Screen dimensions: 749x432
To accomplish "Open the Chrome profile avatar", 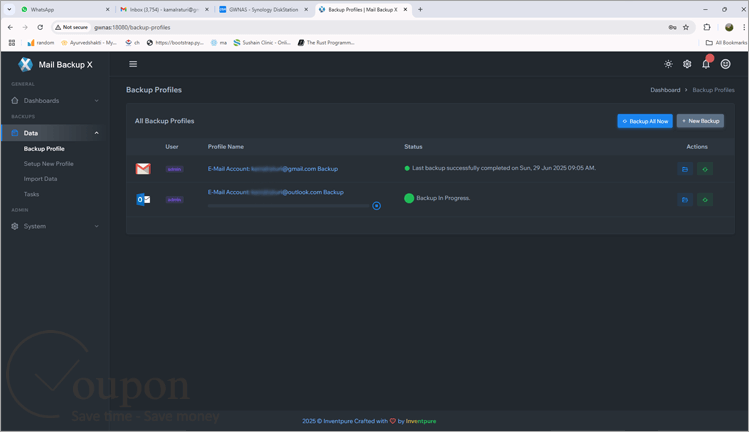I will (729, 28).
